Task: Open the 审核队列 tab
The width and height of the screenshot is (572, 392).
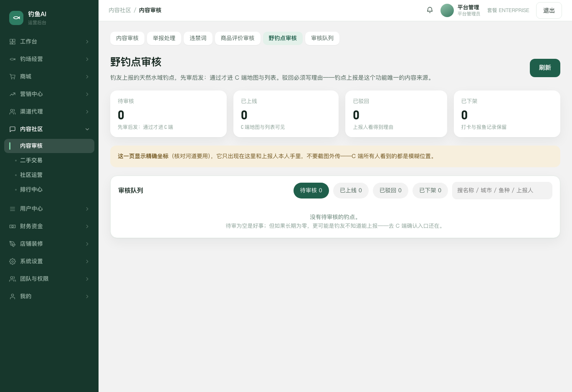Action: pyautogui.click(x=322, y=38)
